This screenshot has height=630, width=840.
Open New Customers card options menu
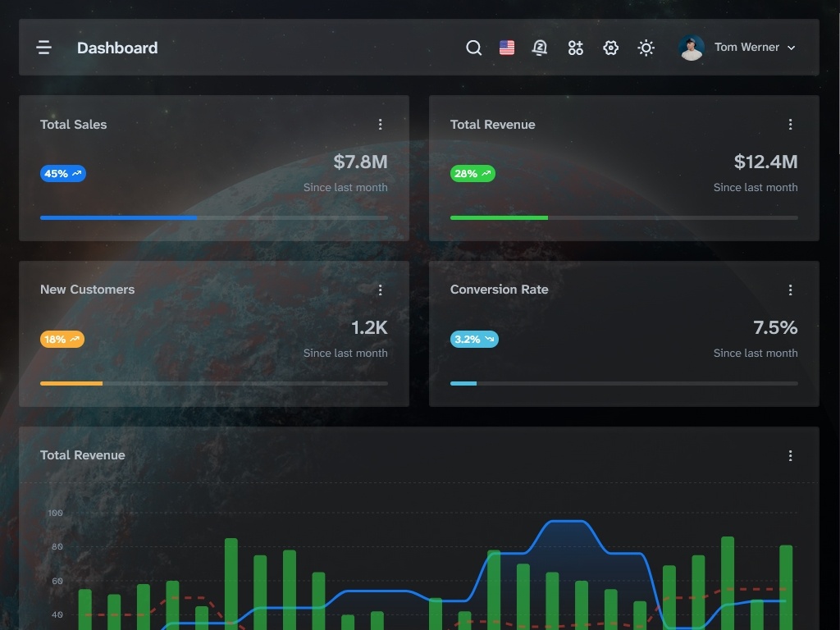[x=380, y=290]
